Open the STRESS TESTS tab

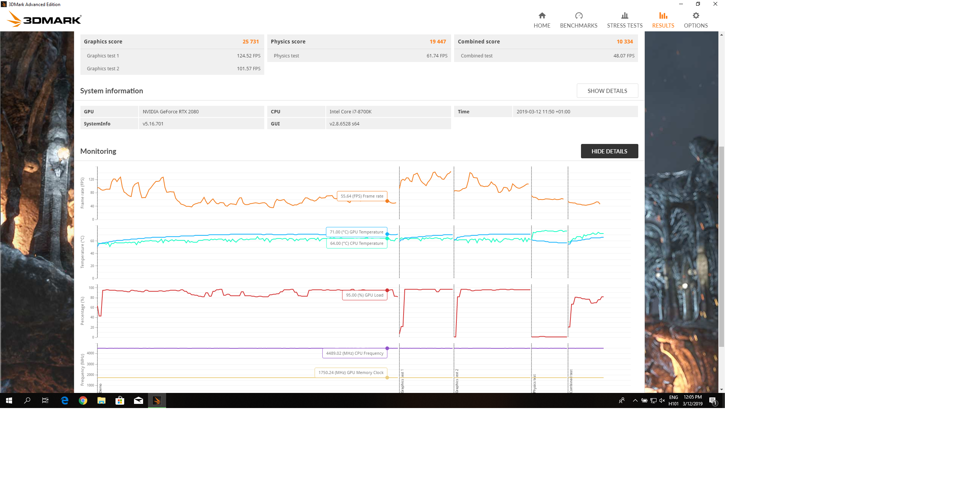624,20
